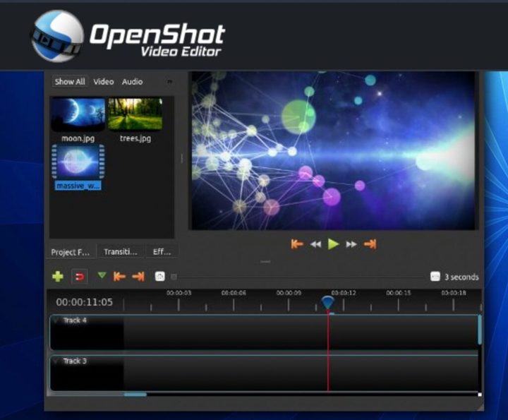Click the massive_w... file name label

pos(78,186)
